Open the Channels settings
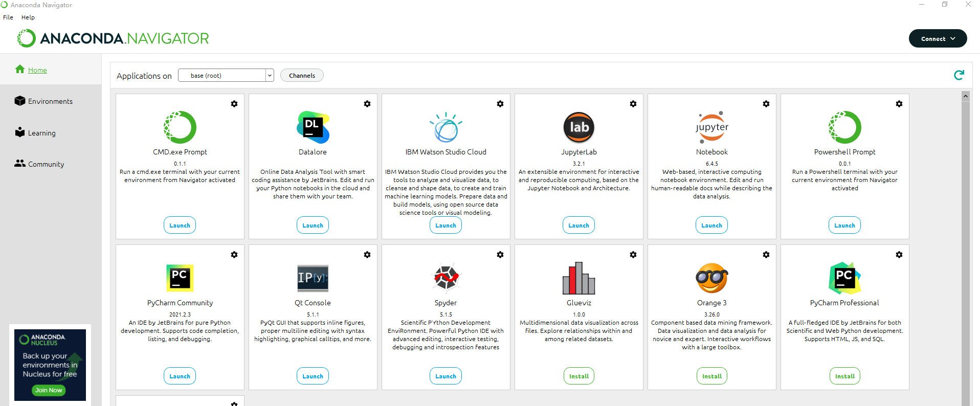 302,75
